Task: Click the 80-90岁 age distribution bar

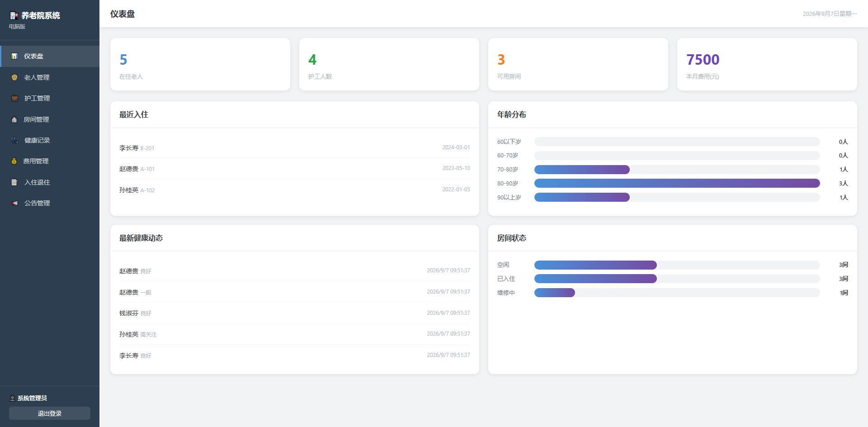Action: click(x=677, y=183)
